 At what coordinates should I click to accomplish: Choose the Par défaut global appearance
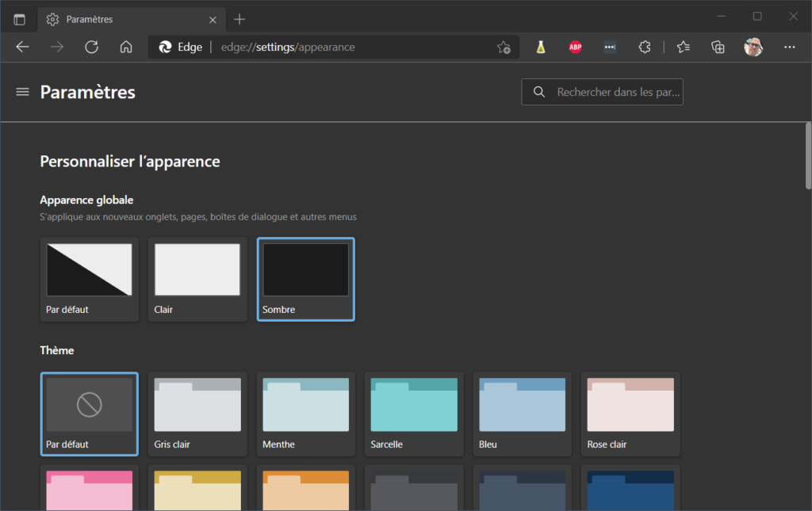click(89, 280)
